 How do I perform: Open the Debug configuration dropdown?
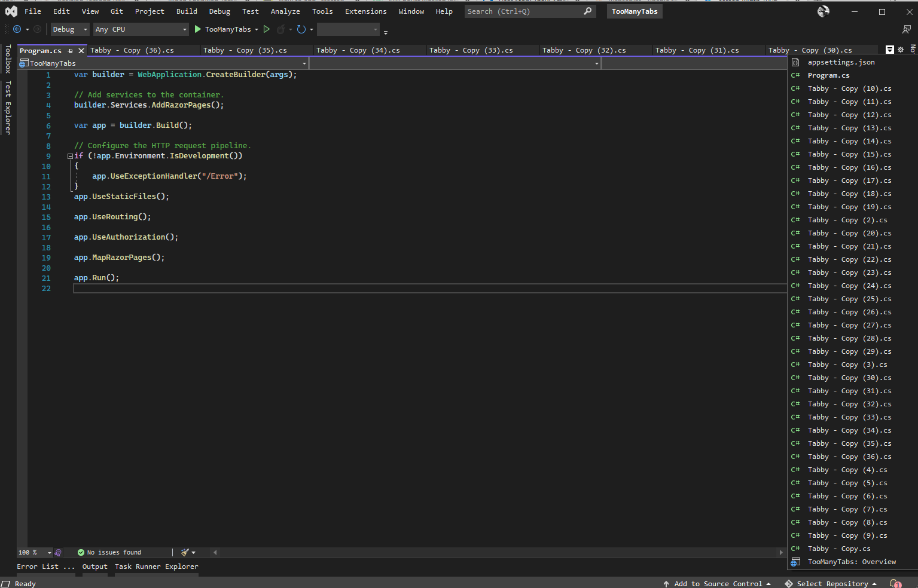pyautogui.click(x=69, y=29)
